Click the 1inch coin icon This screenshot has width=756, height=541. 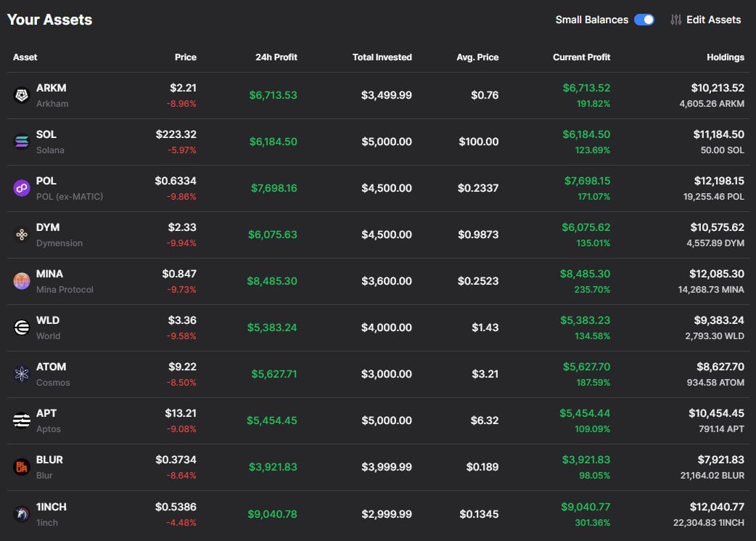click(22, 514)
